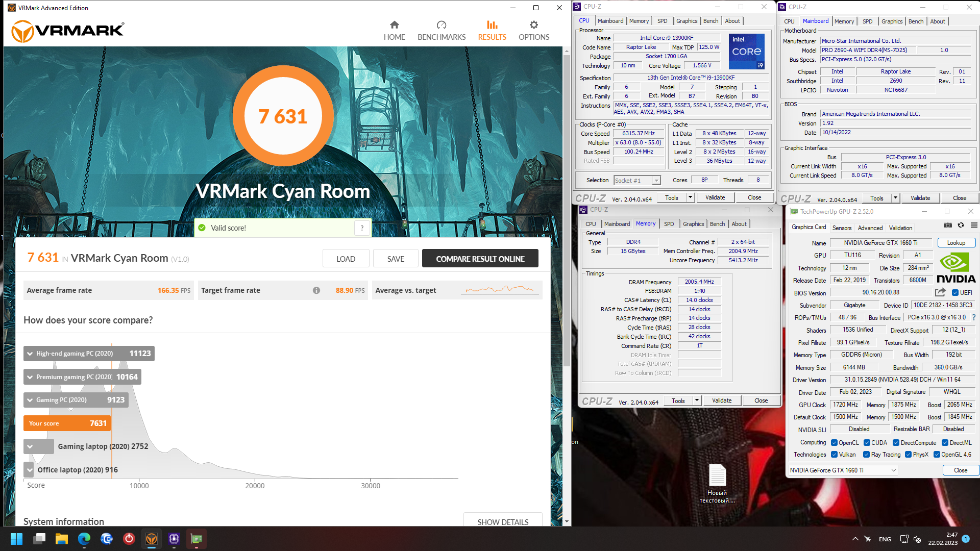Click the muted volume icon in system tray
Screen dimensions: 980x551
tap(917, 539)
